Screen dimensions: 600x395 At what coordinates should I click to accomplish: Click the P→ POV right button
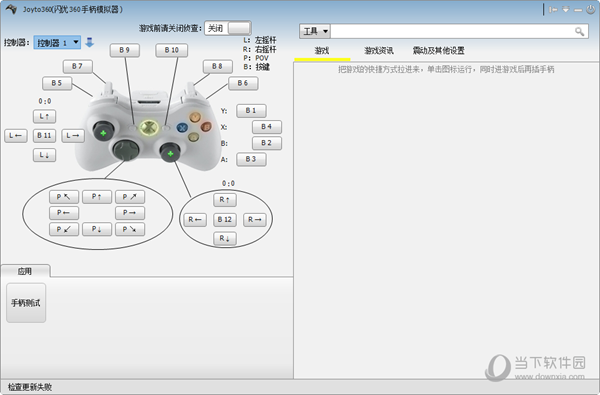point(130,213)
